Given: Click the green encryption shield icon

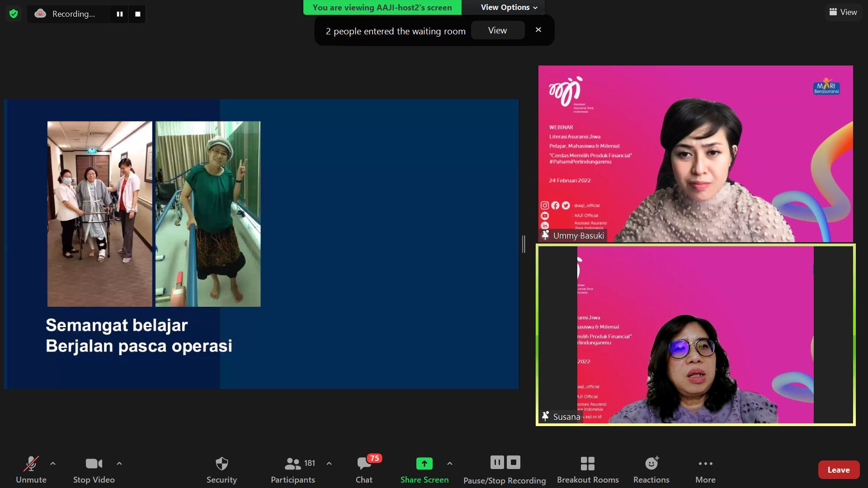Looking at the screenshot, I should [14, 14].
